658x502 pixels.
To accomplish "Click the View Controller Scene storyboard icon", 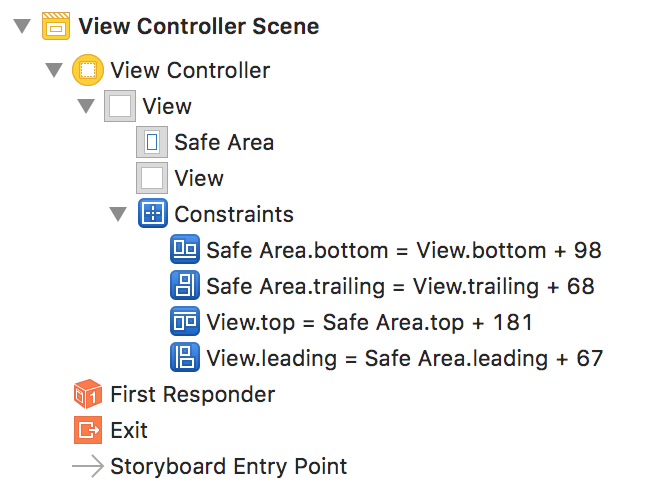I will tap(56, 26).
